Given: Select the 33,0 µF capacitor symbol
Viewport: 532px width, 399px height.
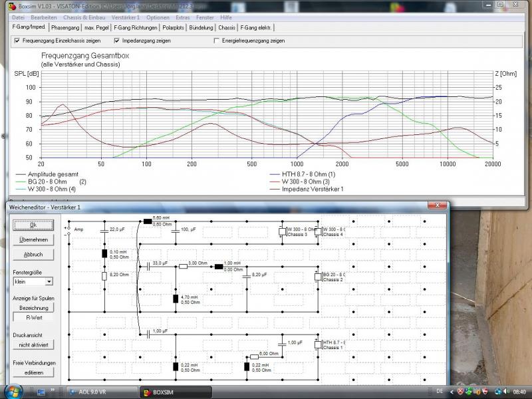Looking at the screenshot, I should pyautogui.click(x=148, y=267).
